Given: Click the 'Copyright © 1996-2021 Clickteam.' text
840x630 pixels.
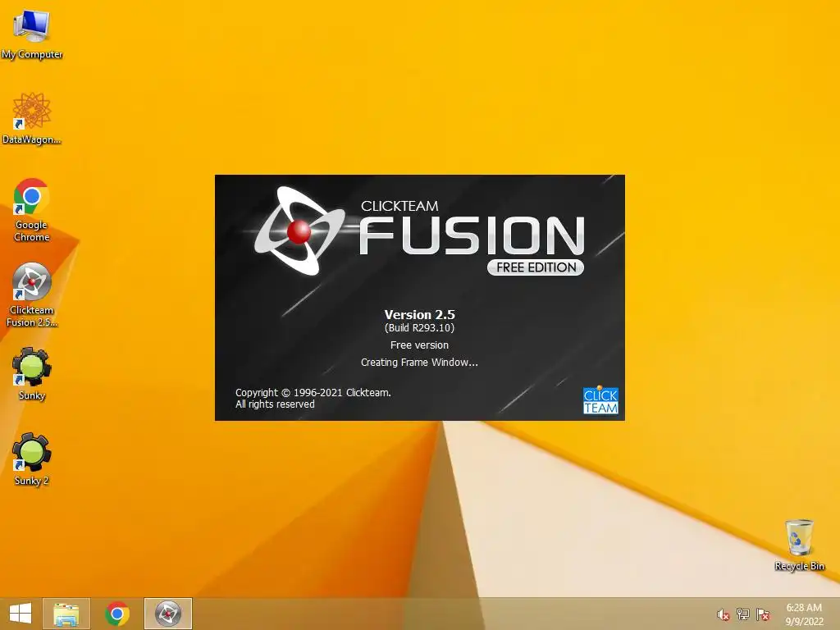Looking at the screenshot, I should coord(313,393).
